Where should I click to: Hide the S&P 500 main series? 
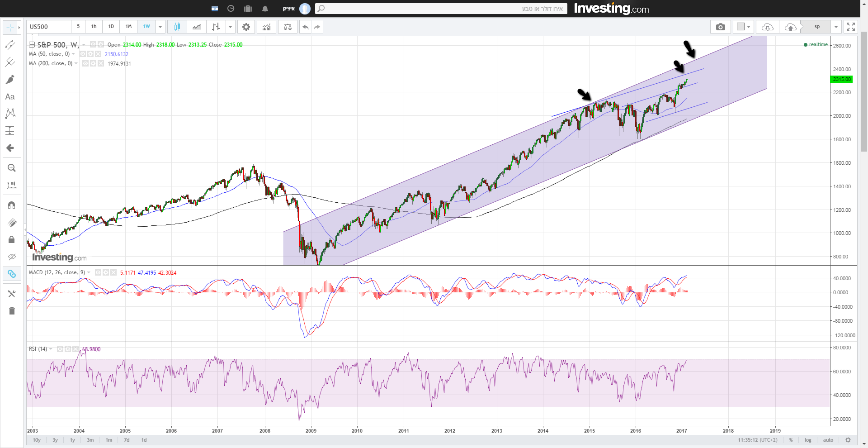(93, 44)
